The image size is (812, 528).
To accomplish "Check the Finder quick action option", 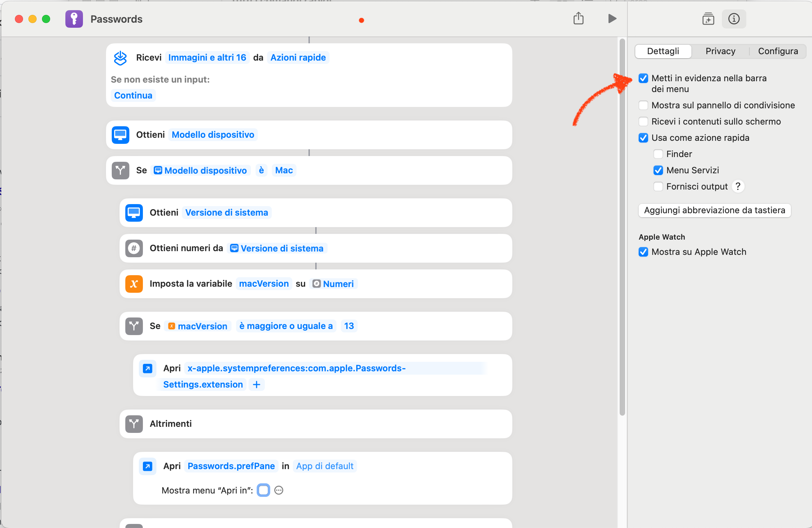I will tap(658, 154).
